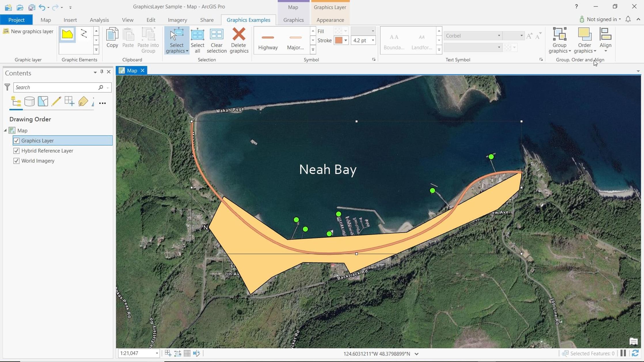644x362 pixels.
Task: Open the map scale dropdown
Action: click(x=157, y=353)
